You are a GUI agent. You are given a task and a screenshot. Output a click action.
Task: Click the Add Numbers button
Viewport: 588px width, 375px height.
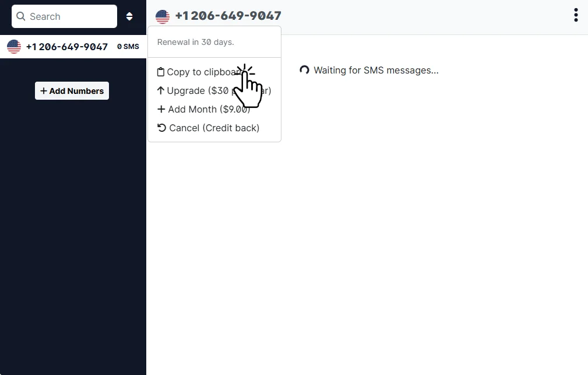tap(72, 91)
